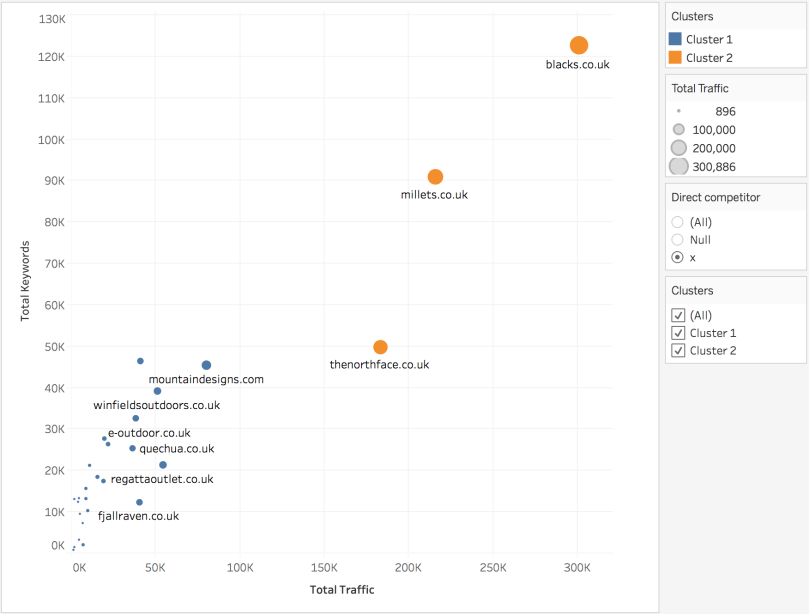Click the 896 size legend dot
This screenshot has width=809, height=614.
click(678, 111)
